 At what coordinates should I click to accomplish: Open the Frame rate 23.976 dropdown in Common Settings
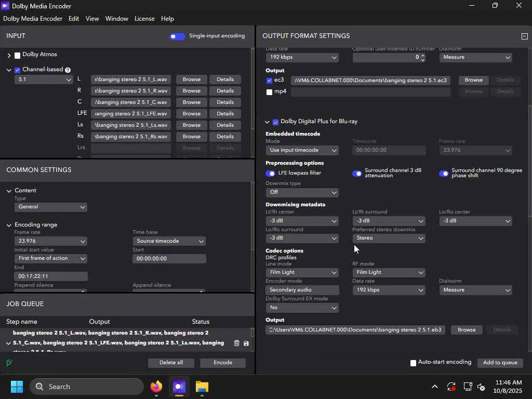point(50,241)
